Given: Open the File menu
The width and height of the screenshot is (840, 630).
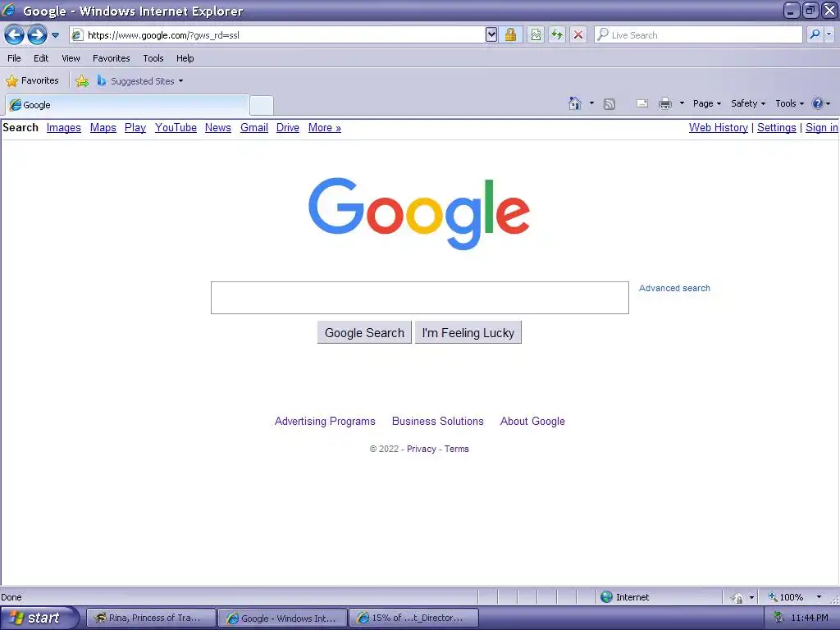Looking at the screenshot, I should coord(15,58).
